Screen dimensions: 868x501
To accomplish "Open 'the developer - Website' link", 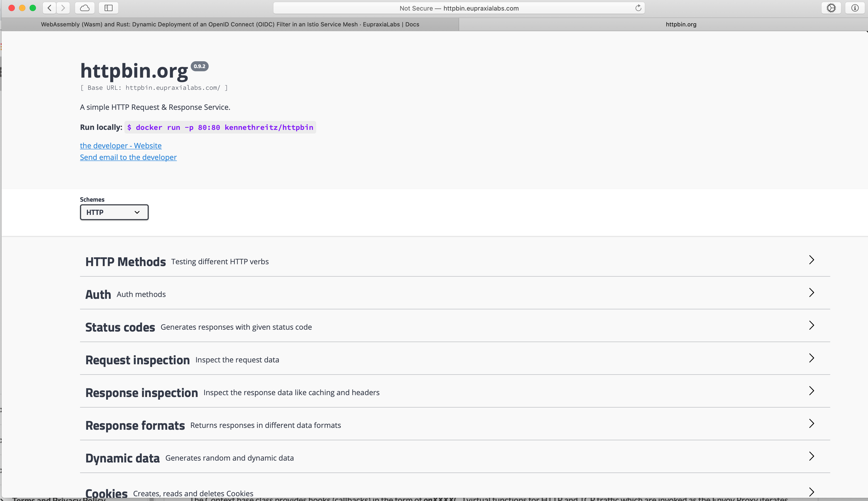I will pos(121,145).
